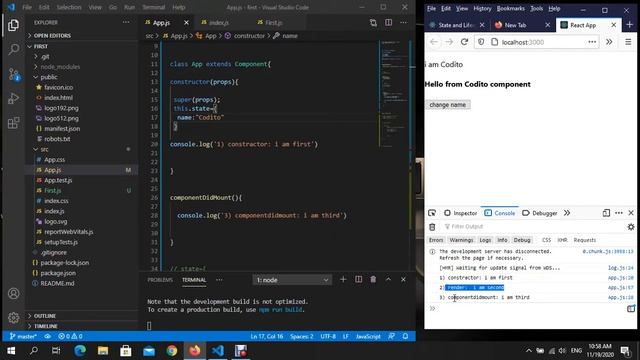This screenshot has width=640, height=360.
Task: Open App.js:20 source link in console
Action: 620,278
